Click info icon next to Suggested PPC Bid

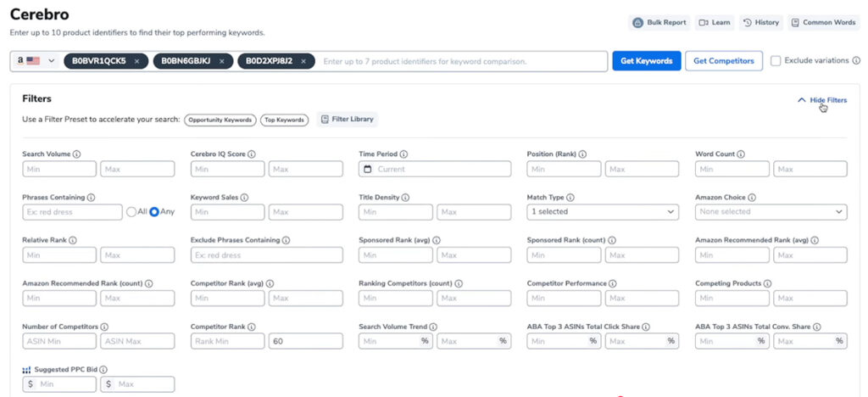point(103,370)
